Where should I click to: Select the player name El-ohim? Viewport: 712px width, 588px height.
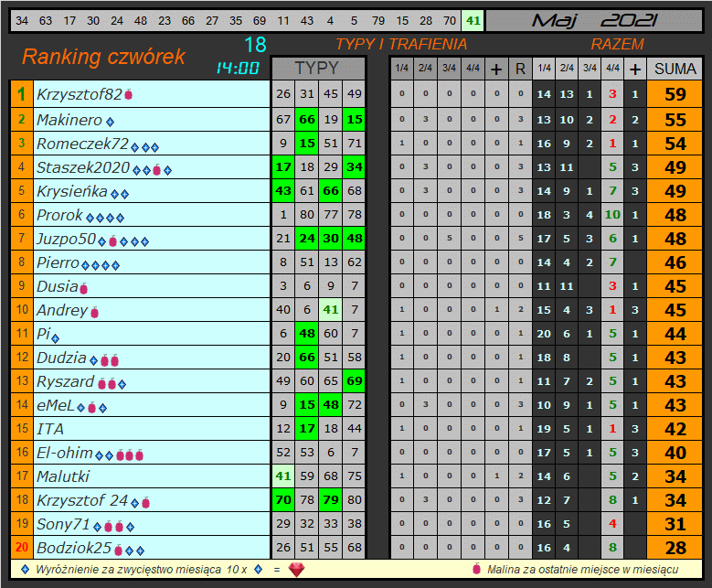(65, 453)
